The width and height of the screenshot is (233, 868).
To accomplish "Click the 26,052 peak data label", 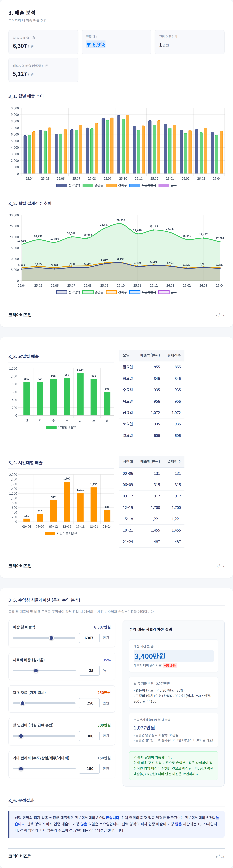I will (x=121, y=220).
